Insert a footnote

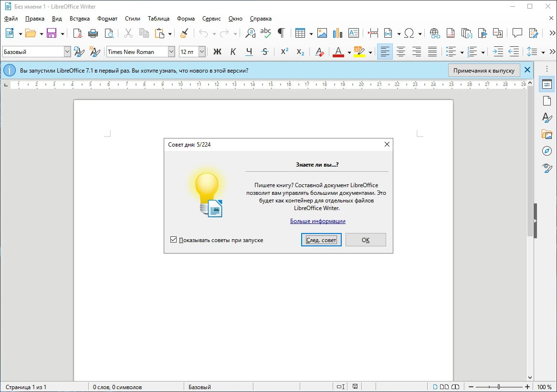pyautogui.click(x=451, y=33)
